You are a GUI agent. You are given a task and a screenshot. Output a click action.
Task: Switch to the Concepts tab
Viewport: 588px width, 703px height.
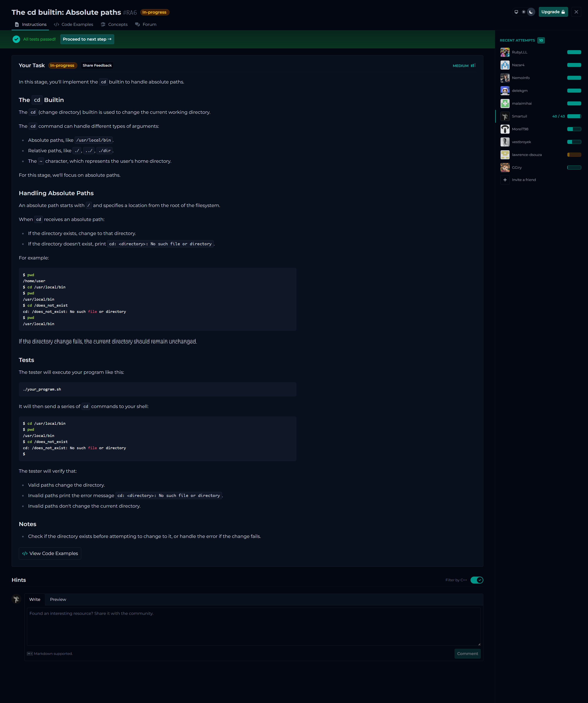(114, 24)
